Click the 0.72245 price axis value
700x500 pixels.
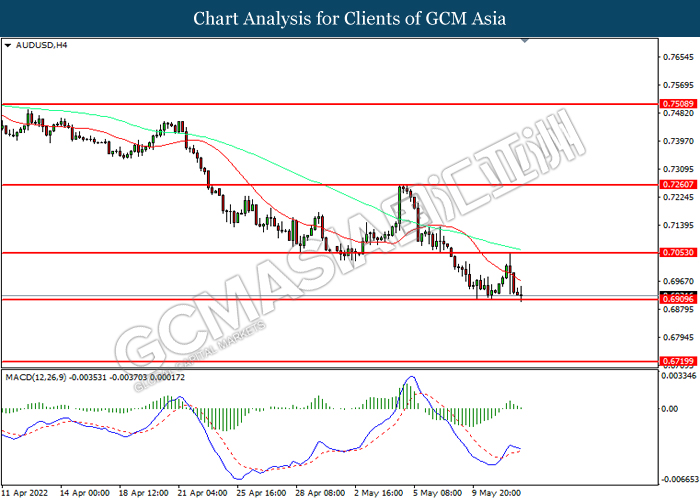[x=679, y=197]
